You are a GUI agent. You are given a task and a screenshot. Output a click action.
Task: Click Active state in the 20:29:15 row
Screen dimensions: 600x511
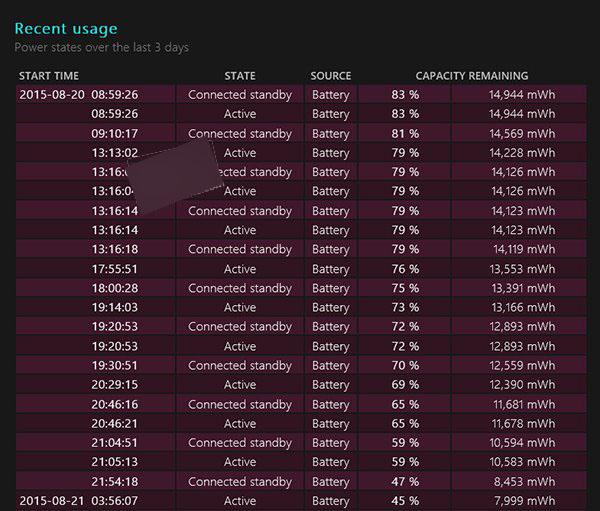pyautogui.click(x=240, y=385)
